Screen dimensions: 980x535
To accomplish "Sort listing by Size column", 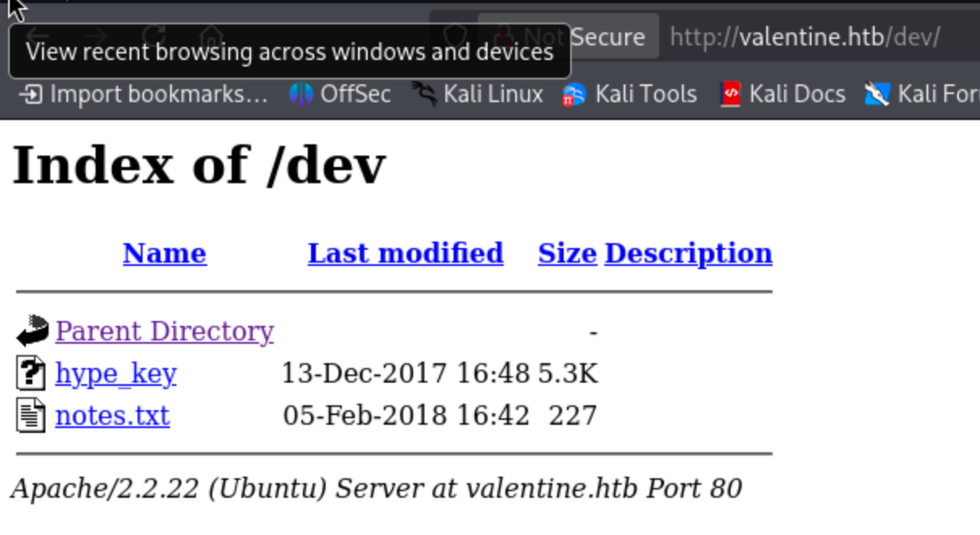I will tap(567, 253).
